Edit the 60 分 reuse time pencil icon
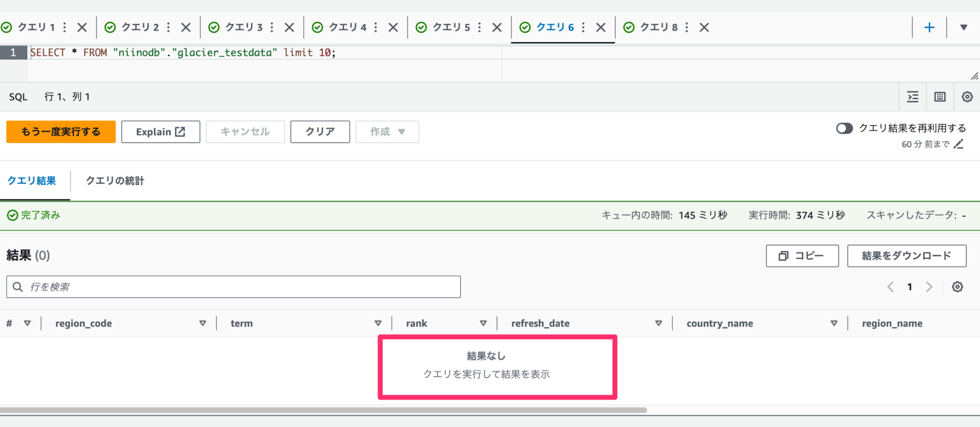Screen dimensions: 980x427 (958, 144)
